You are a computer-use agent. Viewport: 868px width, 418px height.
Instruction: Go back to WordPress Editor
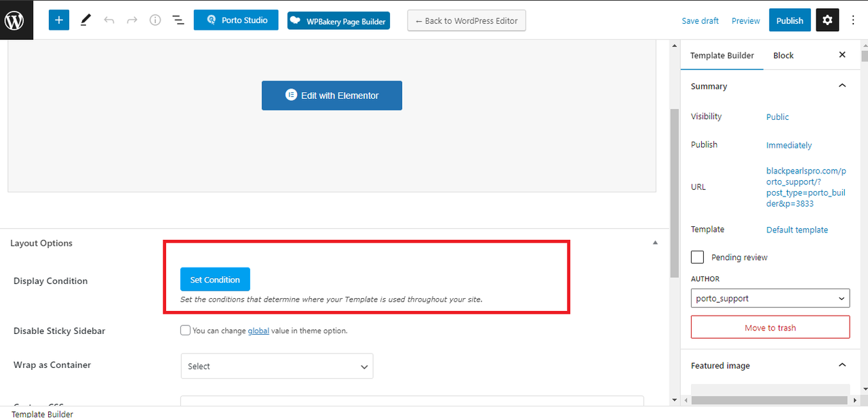coord(467,20)
